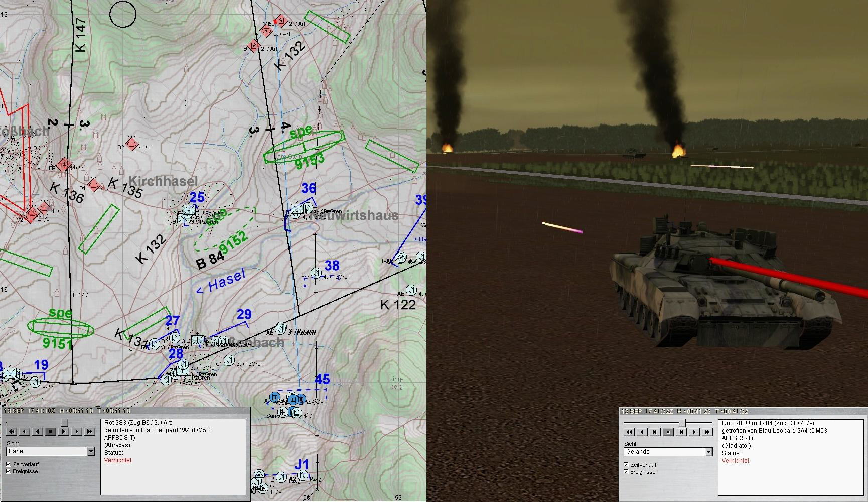The height and width of the screenshot is (502, 868).
Task: Click red enemy unit icon D1 near Kirchhasel
Action: click(94, 185)
